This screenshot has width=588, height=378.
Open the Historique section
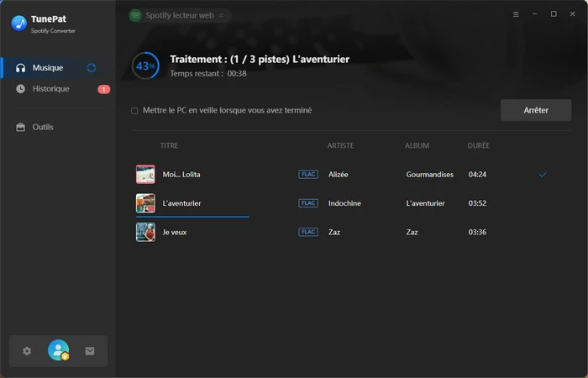[x=58, y=89]
